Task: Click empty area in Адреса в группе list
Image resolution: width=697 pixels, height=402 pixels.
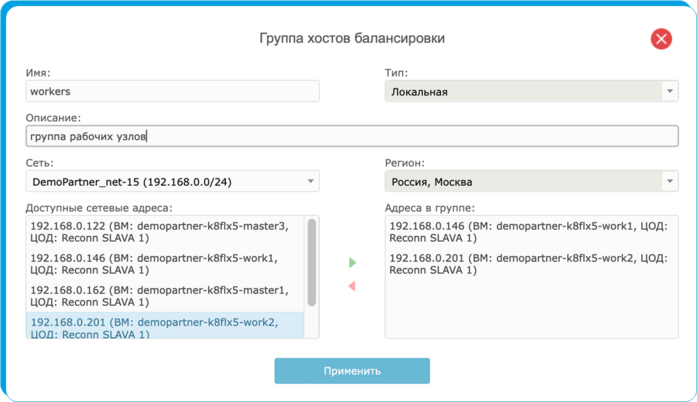Action: [531, 309]
